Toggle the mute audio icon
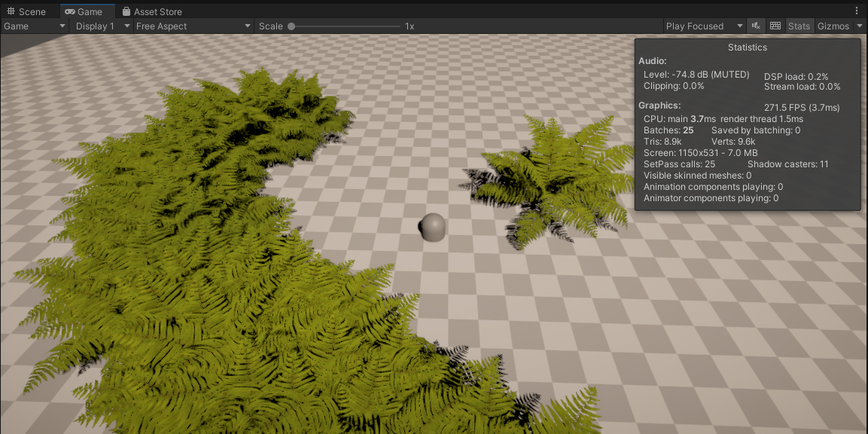868x434 pixels. [x=756, y=26]
